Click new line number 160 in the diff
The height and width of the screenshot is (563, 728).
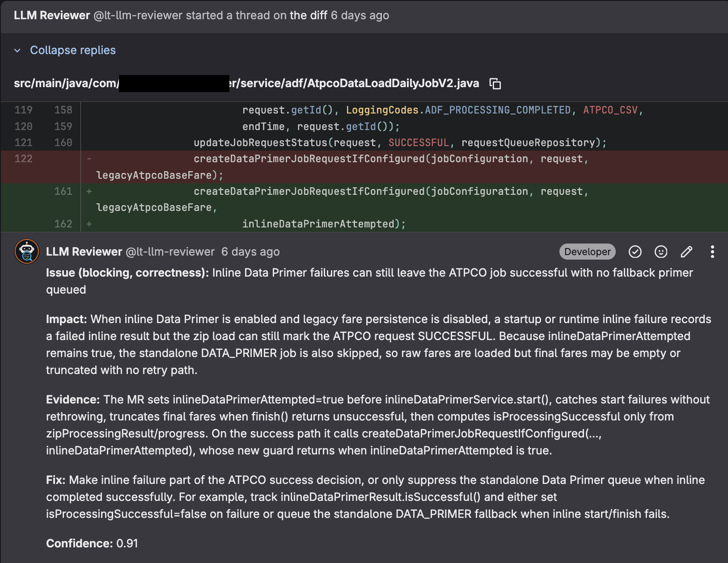point(63,143)
